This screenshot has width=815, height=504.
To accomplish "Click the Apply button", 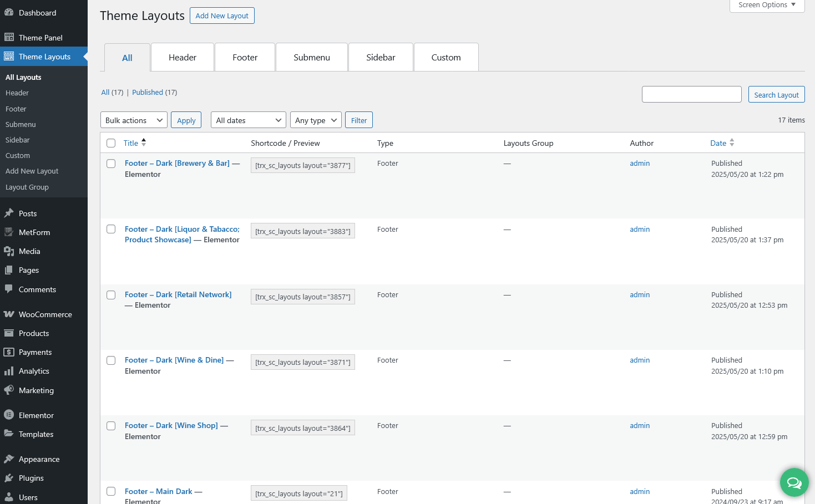I will [x=186, y=120].
